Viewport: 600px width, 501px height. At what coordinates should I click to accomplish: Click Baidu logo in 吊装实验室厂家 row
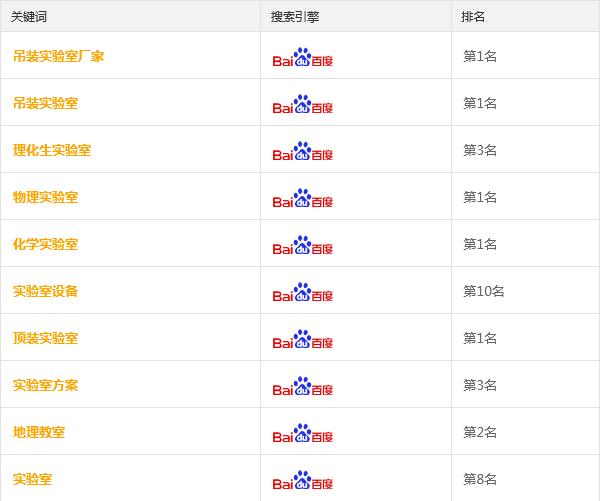tap(303, 57)
